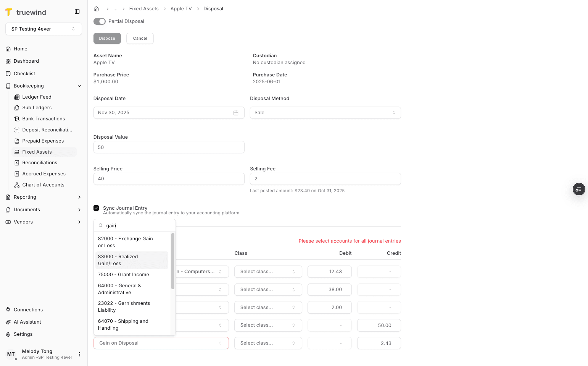The image size is (588, 366).
Task: Expand the Reporting sidebar section
Action: 79,197
